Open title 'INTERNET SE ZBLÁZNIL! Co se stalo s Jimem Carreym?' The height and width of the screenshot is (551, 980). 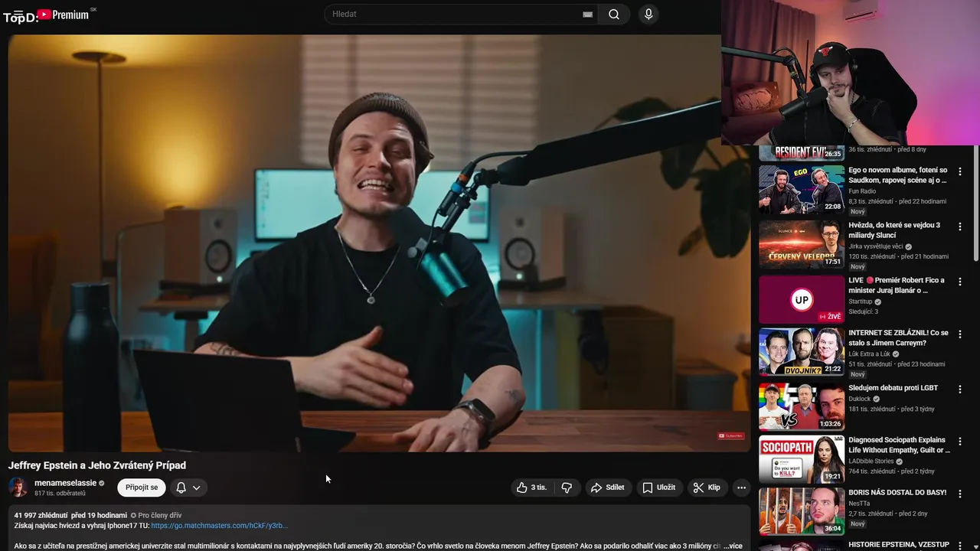click(898, 337)
